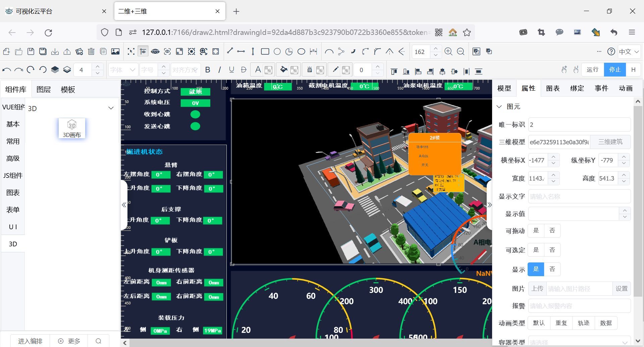
Task: Collapse the 图元 section
Action: pyautogui.click(x=499, y=106)
